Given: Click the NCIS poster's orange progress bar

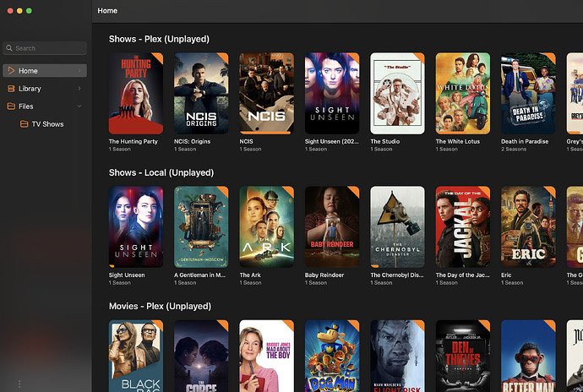Looking at the screenshot, I should point(265,133).
